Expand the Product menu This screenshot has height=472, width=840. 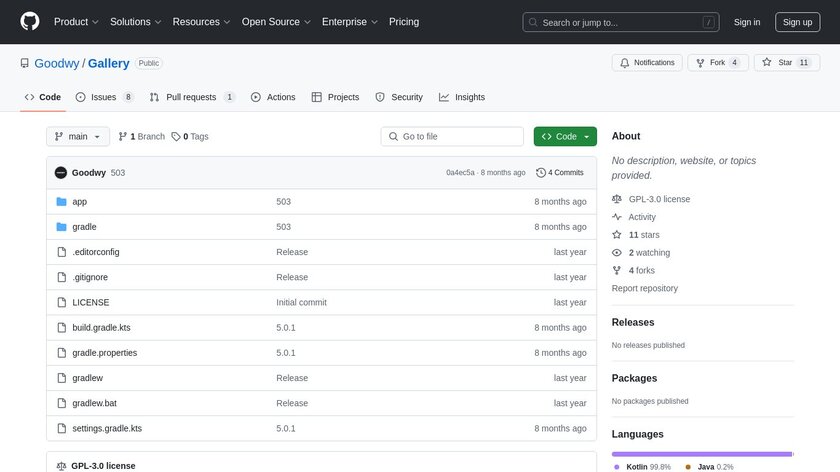coord(75,22)
